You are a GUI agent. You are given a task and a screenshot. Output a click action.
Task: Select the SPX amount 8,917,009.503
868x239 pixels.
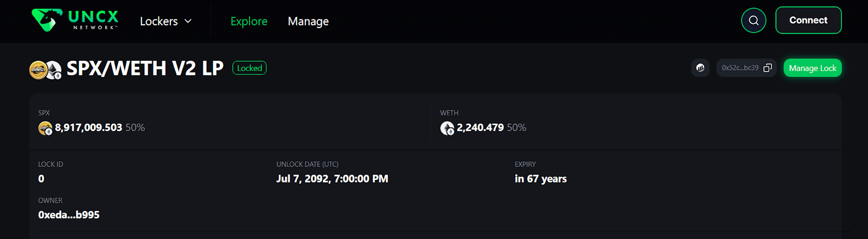pos(88,127)
